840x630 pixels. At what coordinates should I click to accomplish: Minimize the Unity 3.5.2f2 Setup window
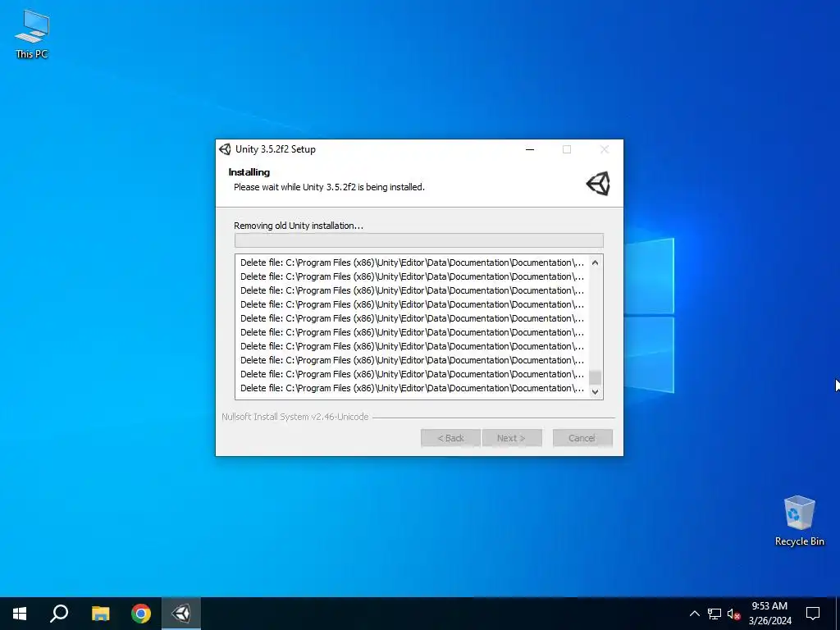click(x=530, y=149)
